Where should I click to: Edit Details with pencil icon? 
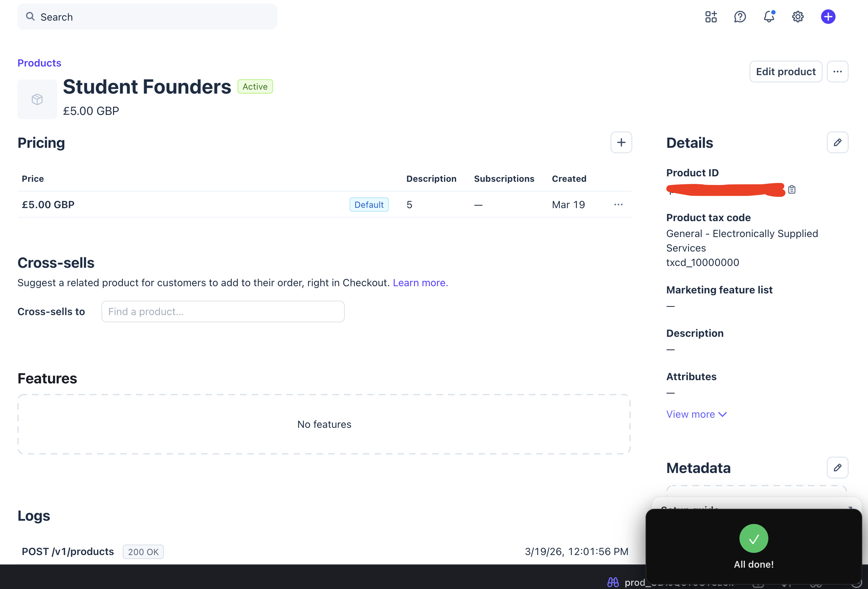837,142
